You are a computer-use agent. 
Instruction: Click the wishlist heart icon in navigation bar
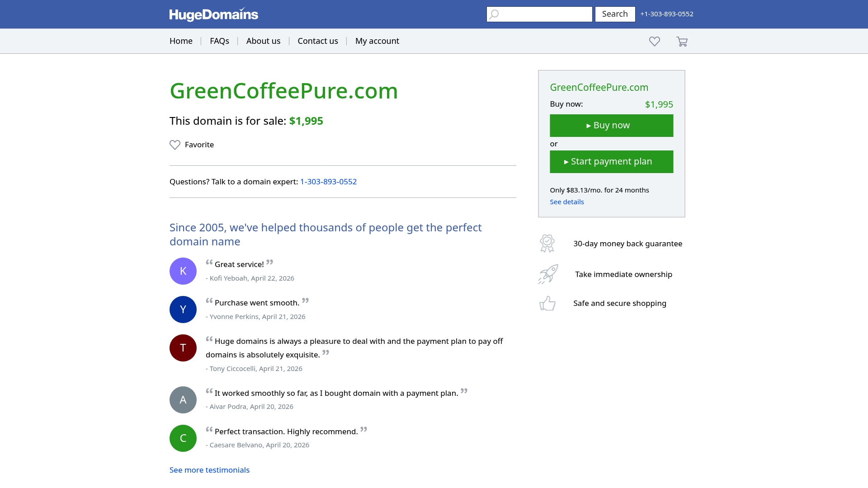(654, 41)
